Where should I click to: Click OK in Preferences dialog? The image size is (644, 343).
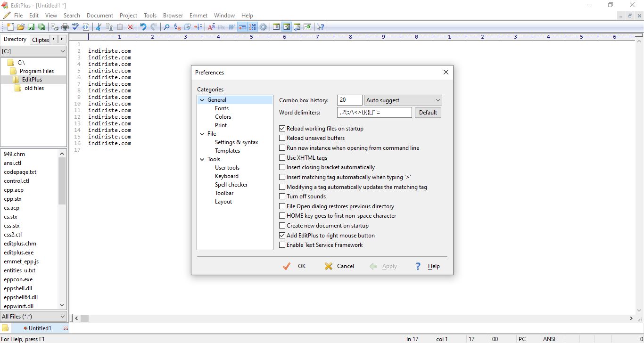pos(295,266)
